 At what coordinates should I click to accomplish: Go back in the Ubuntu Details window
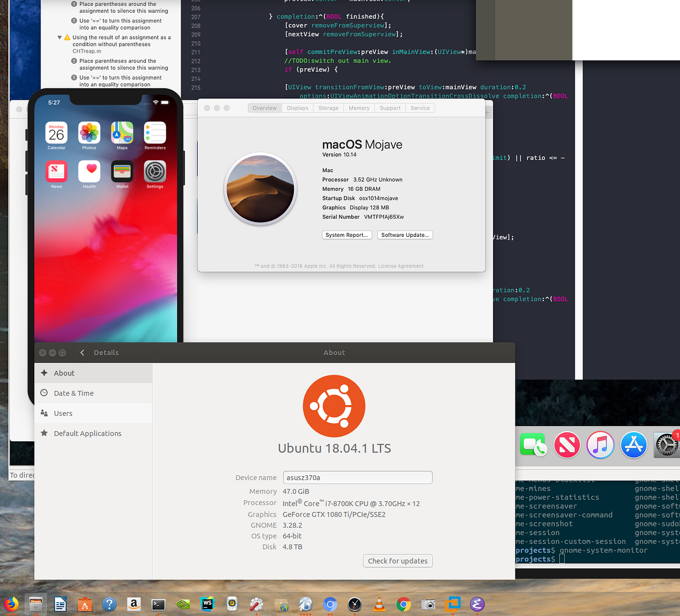(82, 353)
